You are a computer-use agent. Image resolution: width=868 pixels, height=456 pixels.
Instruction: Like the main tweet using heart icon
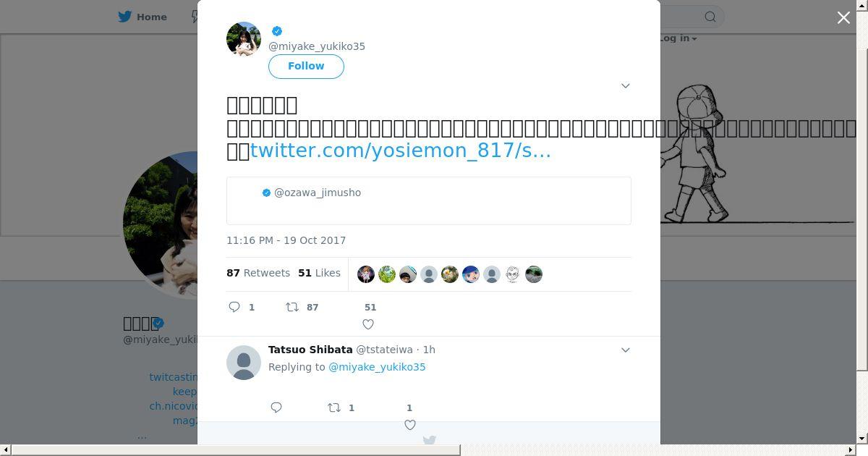coord(368,324)
